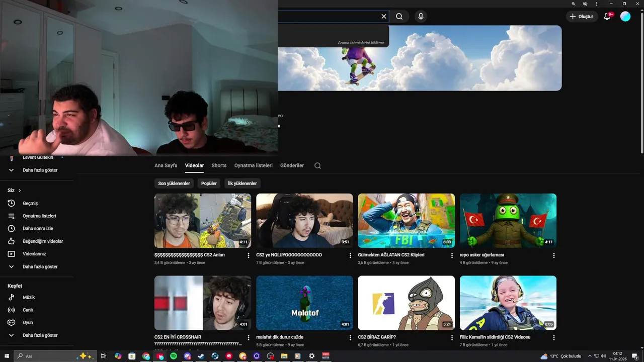Open options menu for CS2 ye NOLUYOOO
The image size is (644, 362).
(x=350, y=255)
